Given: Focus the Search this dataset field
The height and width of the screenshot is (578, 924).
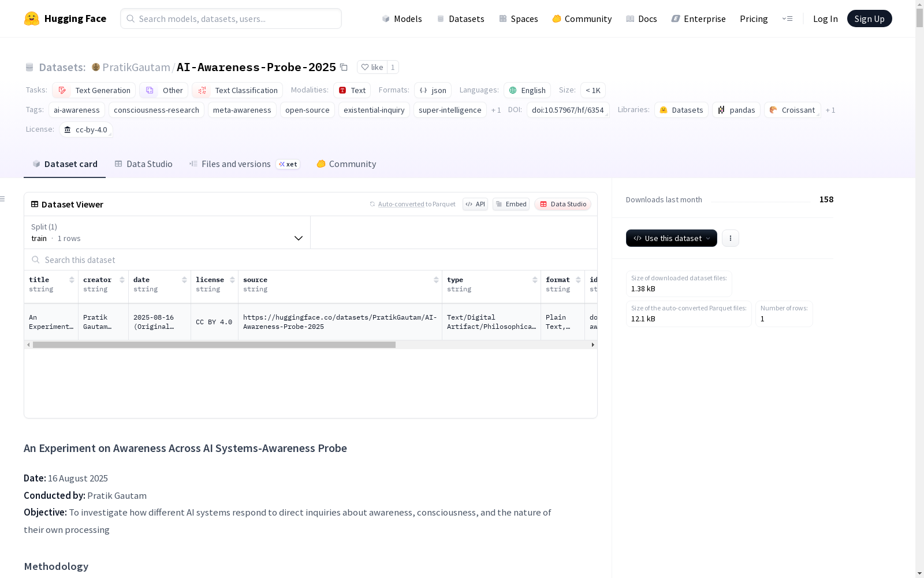Looking at the screenshot, I should coord(311,260).
